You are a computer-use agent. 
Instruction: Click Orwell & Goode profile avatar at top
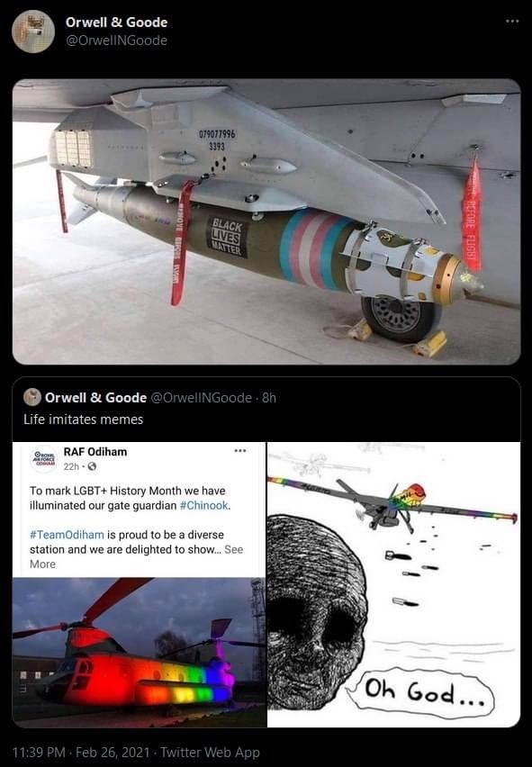(33, 32)
